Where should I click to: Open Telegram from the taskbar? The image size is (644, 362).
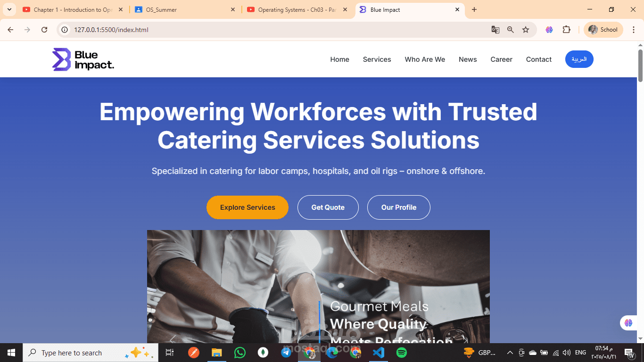point(286,353)
